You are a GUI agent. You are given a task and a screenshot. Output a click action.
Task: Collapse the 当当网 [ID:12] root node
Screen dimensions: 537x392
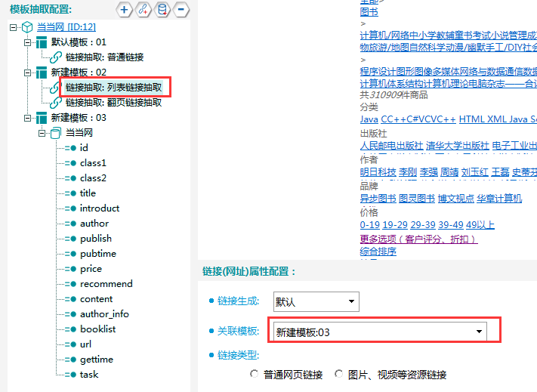pyautogui.click(x=14, y=27)
